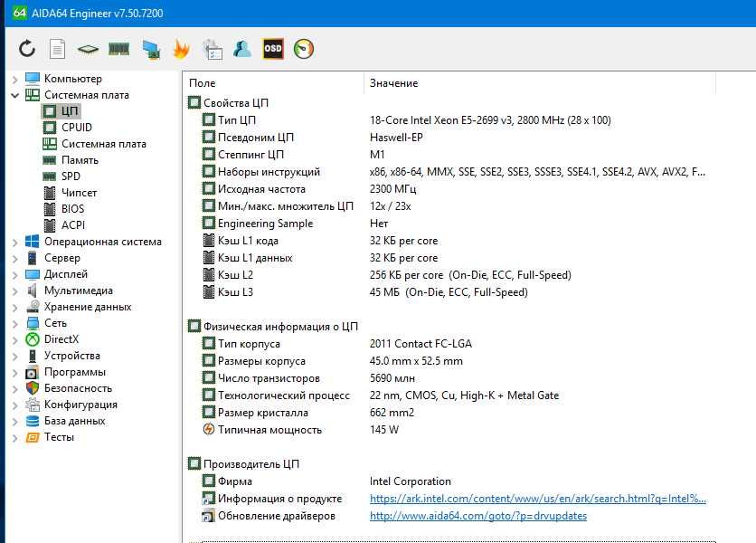Click the Intel Corporation value
The image size is (756, 543).
411,481
